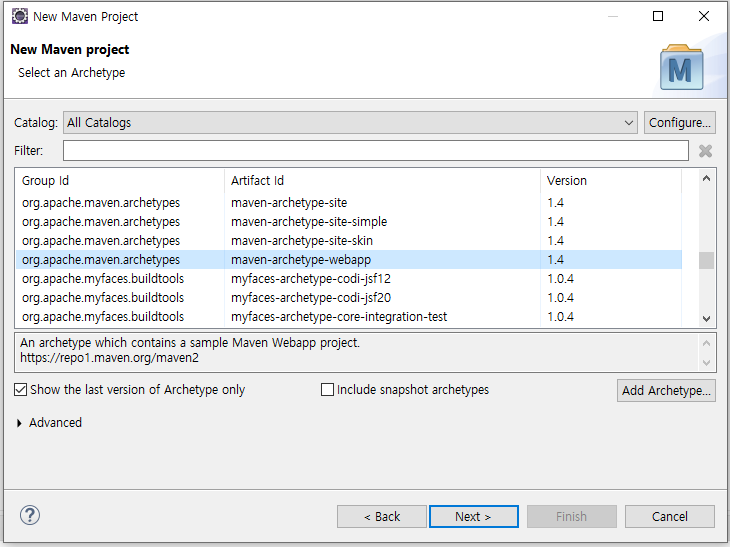Maximize the New Maven Project window
Viewport: 730px width, 547px height.
tap(658, 16)
